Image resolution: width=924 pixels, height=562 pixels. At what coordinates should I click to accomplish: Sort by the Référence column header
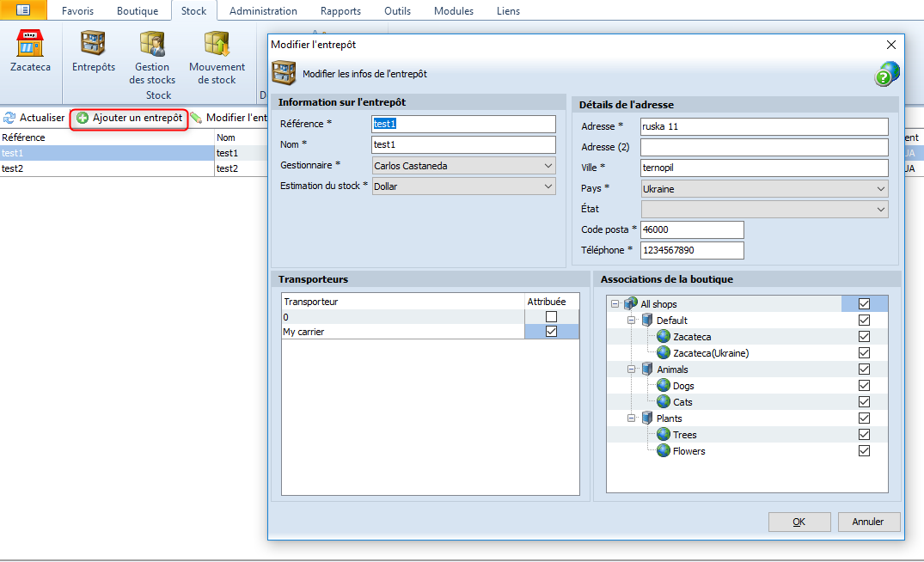[107, 137]
